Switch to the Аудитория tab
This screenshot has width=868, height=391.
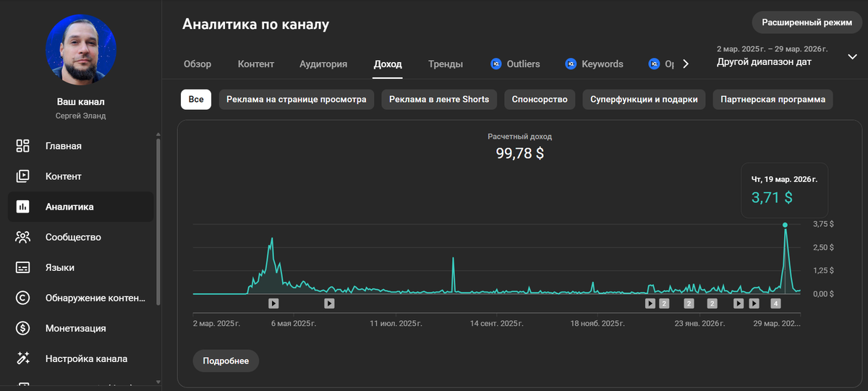[x=323, y=64]
